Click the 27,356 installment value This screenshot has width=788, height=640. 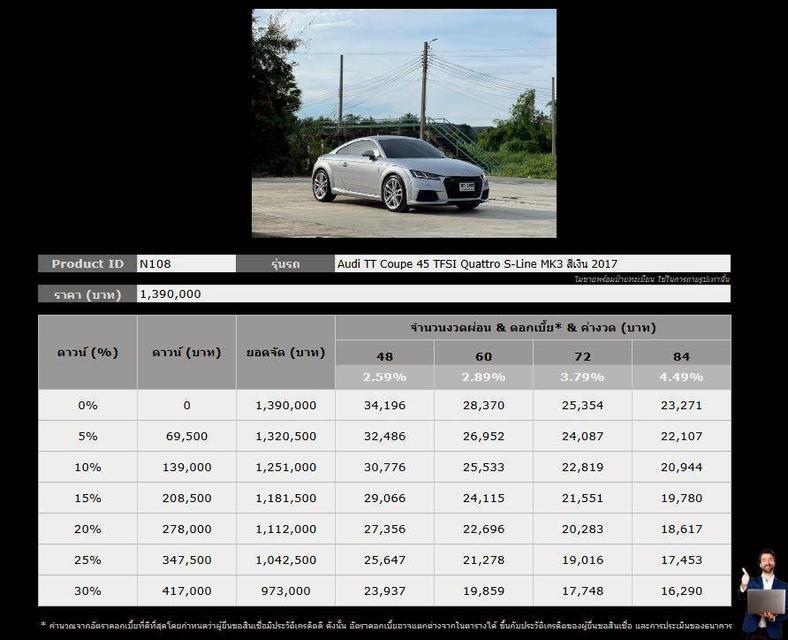(384, 529)
